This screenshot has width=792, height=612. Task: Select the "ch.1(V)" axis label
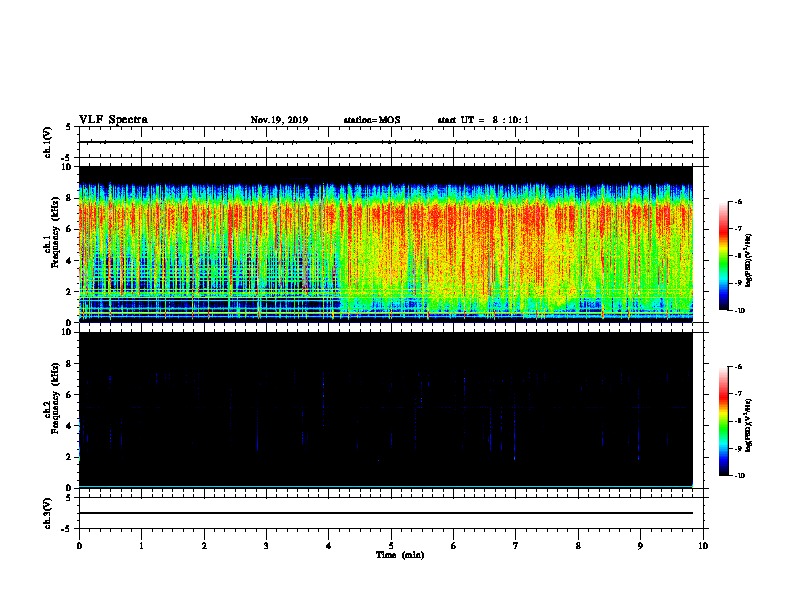(48, 142)
